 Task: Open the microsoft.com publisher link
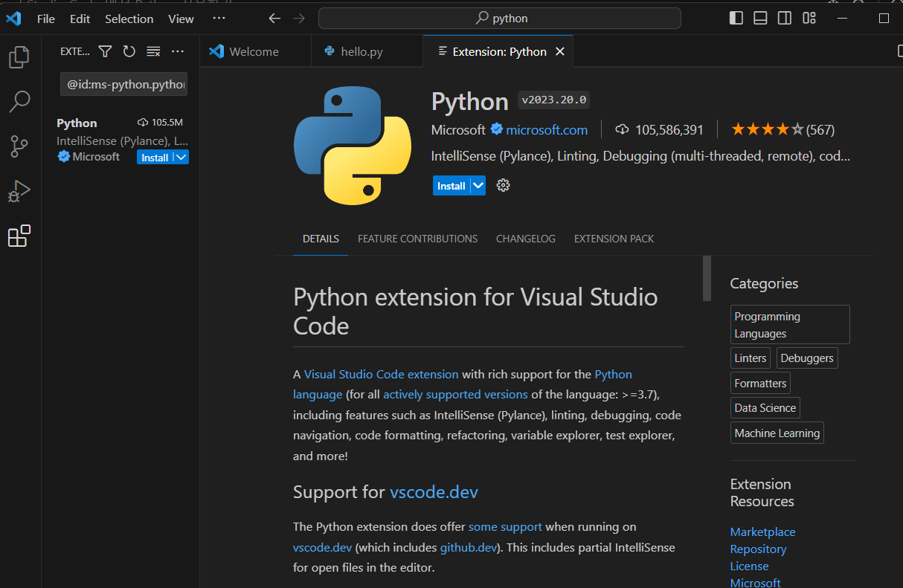pyautogui.click(x=547, y=130)
